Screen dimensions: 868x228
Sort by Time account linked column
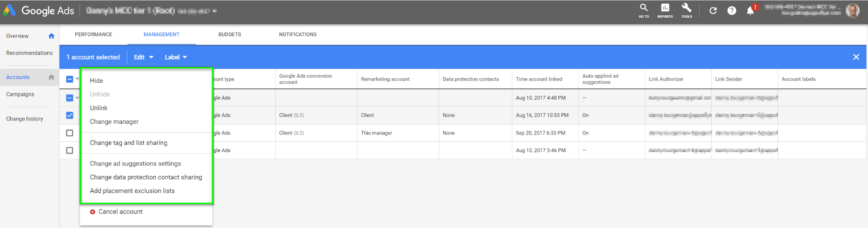[x=539, y=79]
